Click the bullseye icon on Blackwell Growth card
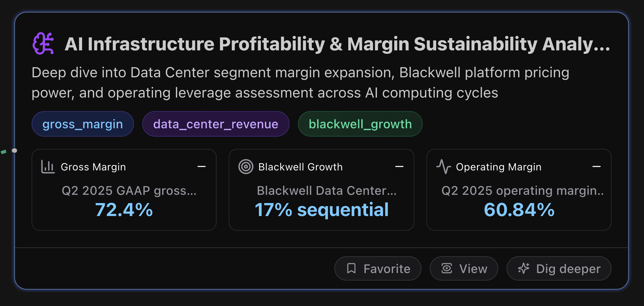644x306 pixels. click(245, 167)
